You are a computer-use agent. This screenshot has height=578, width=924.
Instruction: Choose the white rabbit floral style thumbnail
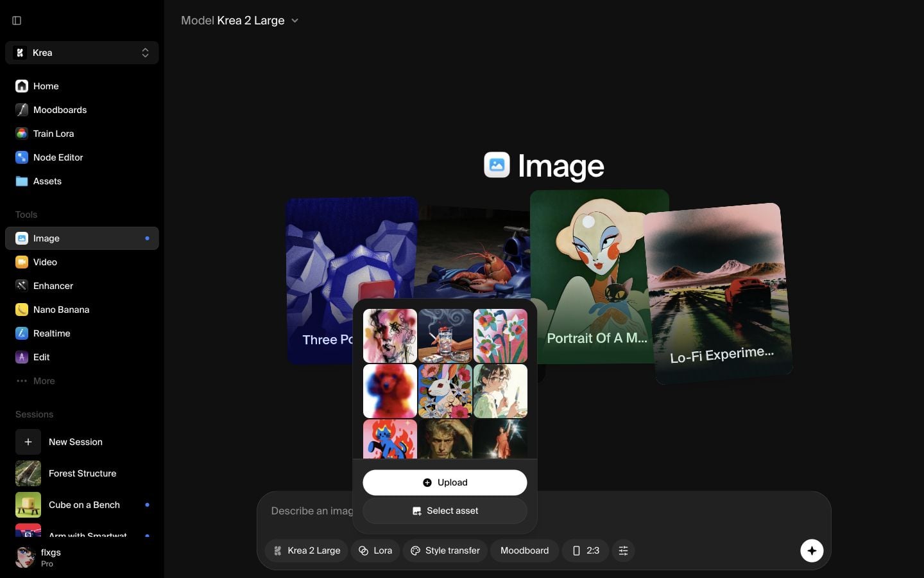point(445,391)
